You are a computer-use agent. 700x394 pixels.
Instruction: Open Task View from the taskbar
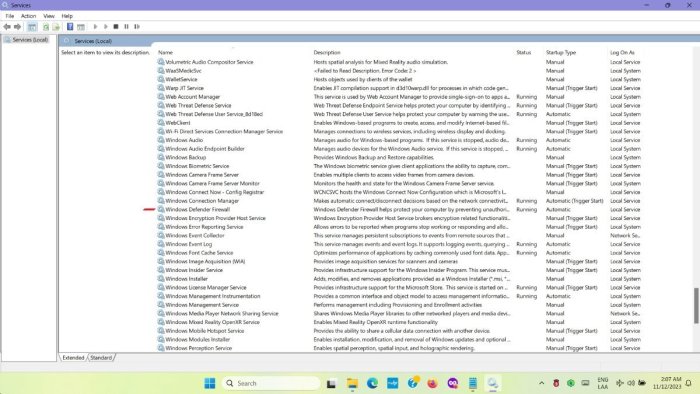pos(331,383)
